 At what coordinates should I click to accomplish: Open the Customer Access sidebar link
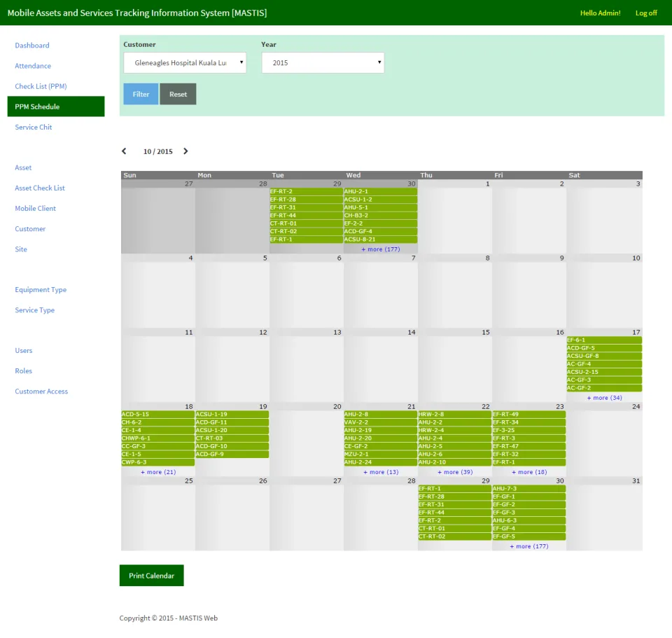(x=41, y=391)
